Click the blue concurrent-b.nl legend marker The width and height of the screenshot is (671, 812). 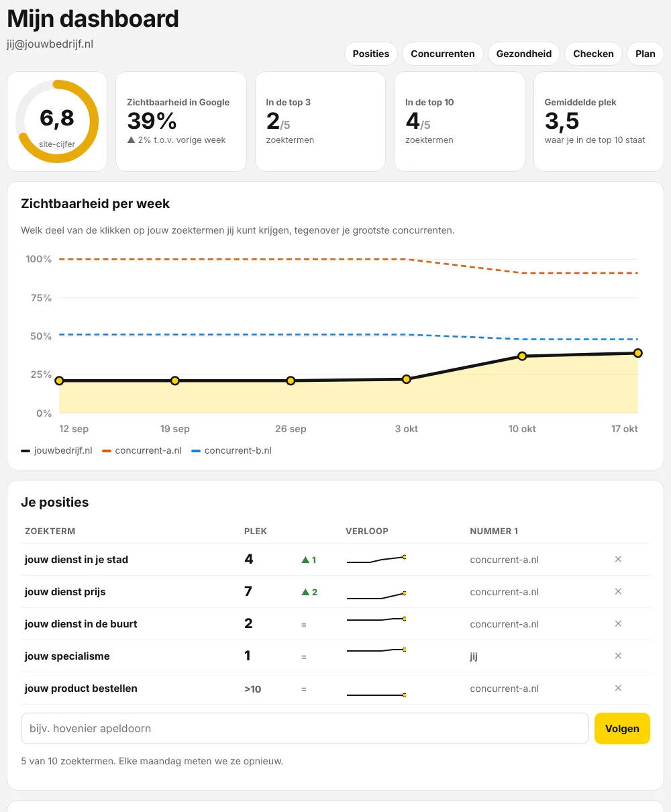pos(196,451)
